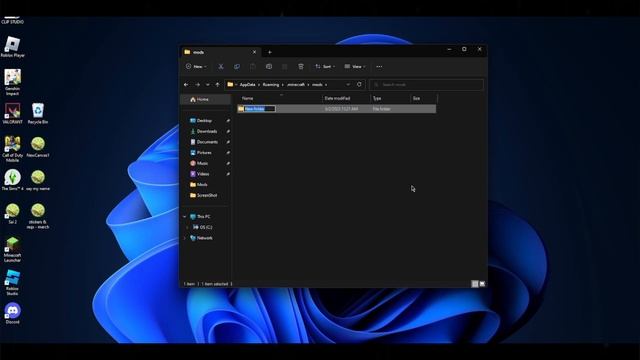The height and width of the screenshot is (360, 640).
Task: Open Documents in the navigation pane
Action: coord(207,142)
